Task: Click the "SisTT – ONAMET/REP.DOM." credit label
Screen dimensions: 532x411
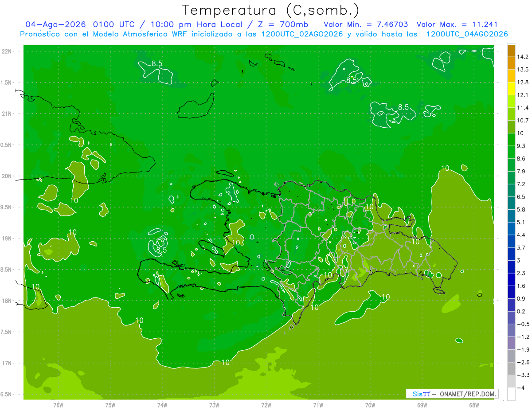Action: pos(452,394)
